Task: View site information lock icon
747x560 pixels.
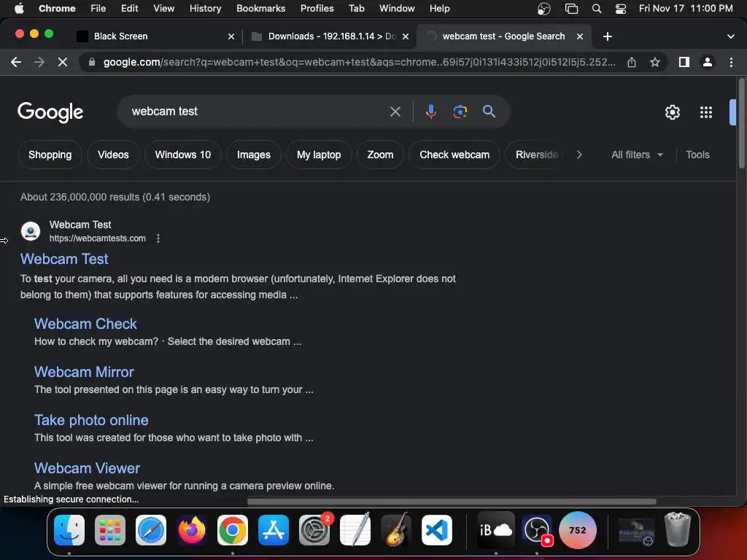Action: (92, 62)
